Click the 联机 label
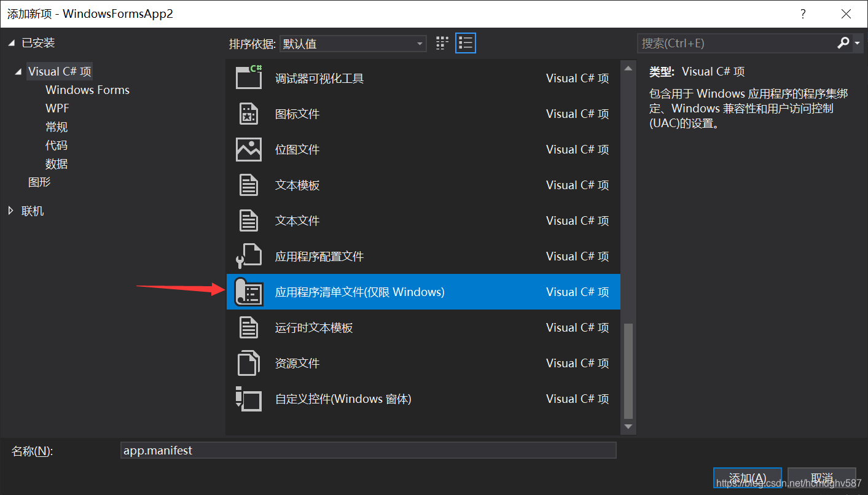 tap(33, 211)
